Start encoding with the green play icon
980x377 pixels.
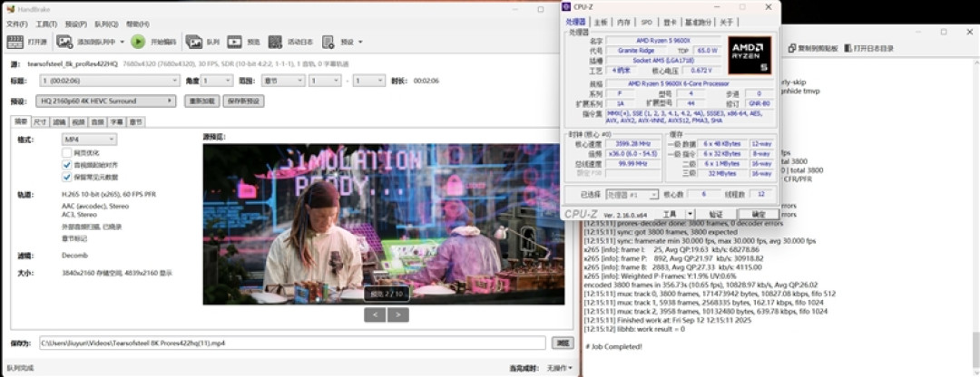point(138,42)
